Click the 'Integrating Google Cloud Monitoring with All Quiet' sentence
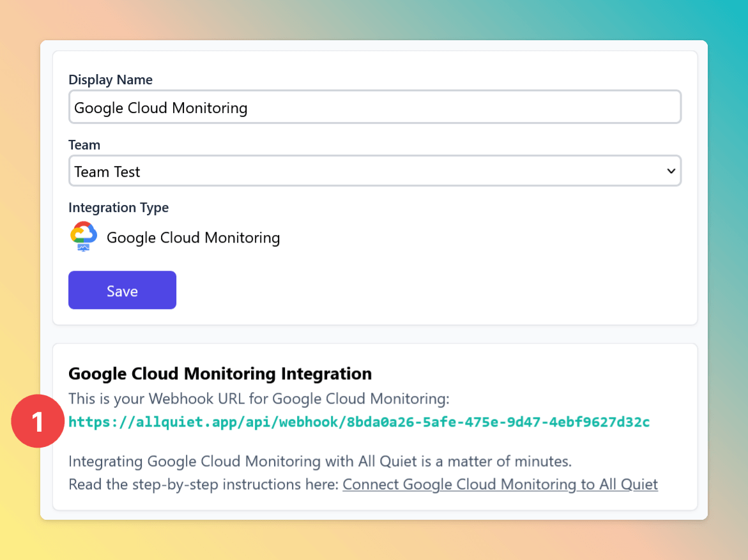Image resolution: width=748 pixels, height=560 pixels. [320, 461]
